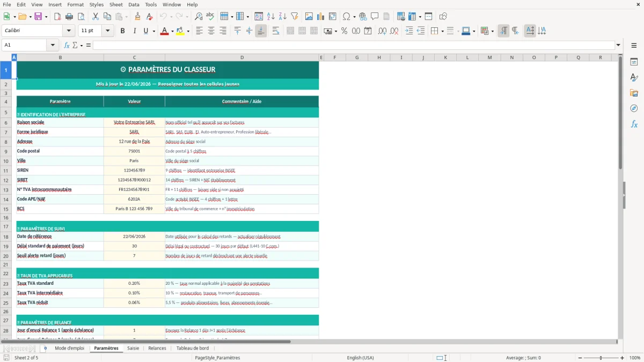Screen dimensions: 644x362
Task: Click the formula input line
Action: point(354,45)
